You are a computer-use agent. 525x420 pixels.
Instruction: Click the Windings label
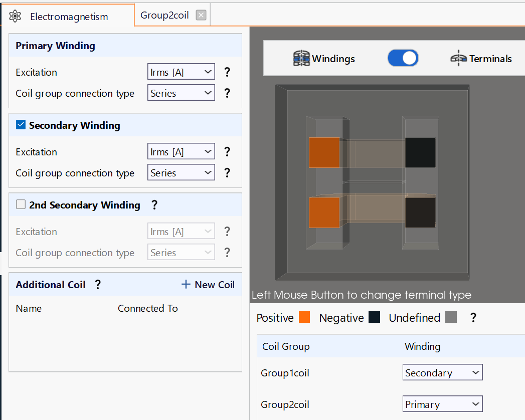[x=333, y=59]
